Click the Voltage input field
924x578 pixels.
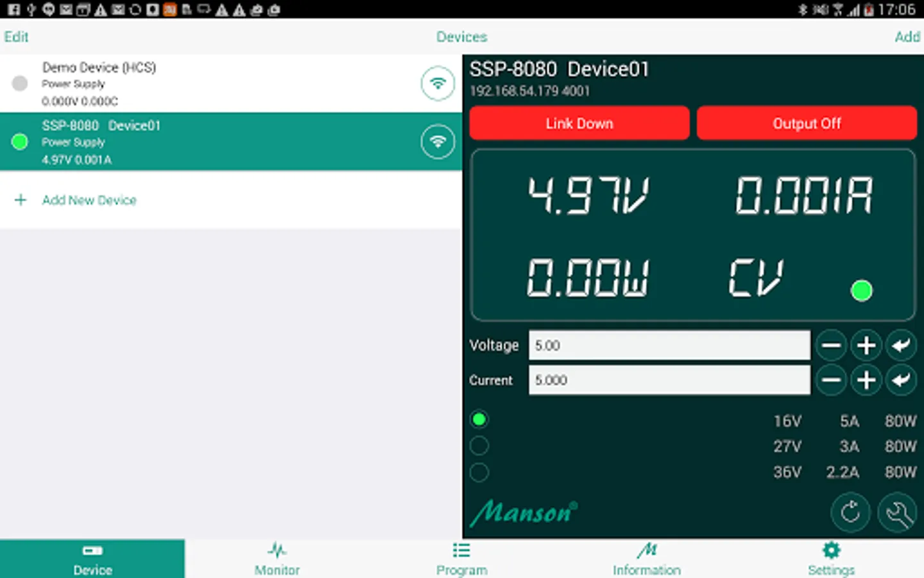[669, 346]
